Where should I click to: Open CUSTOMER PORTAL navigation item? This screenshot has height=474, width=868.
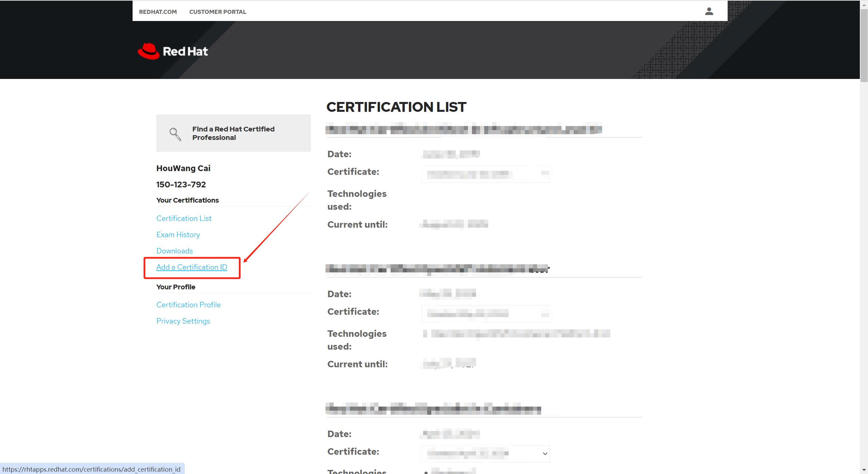(218, 12)
